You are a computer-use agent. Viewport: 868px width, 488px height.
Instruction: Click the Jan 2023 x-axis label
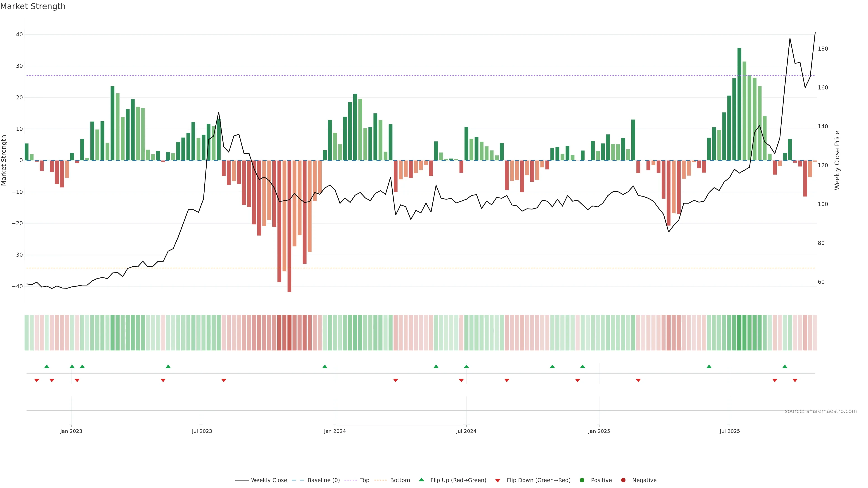point(71,431)
